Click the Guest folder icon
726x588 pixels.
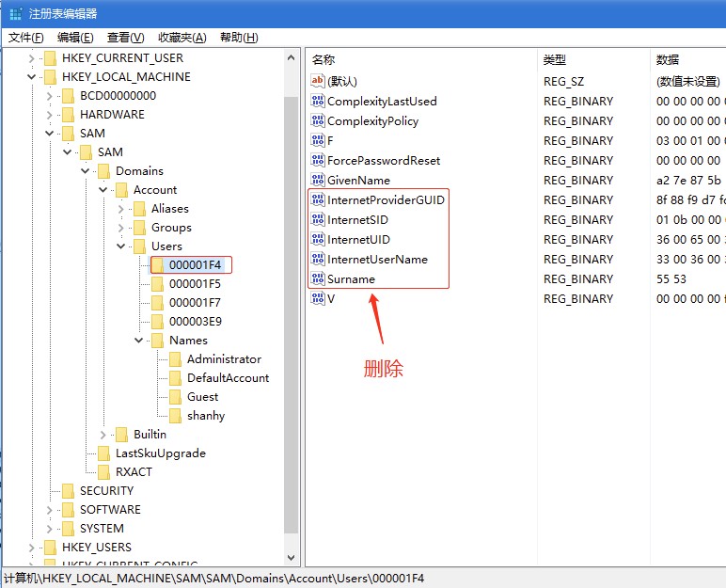coord(176,397)
